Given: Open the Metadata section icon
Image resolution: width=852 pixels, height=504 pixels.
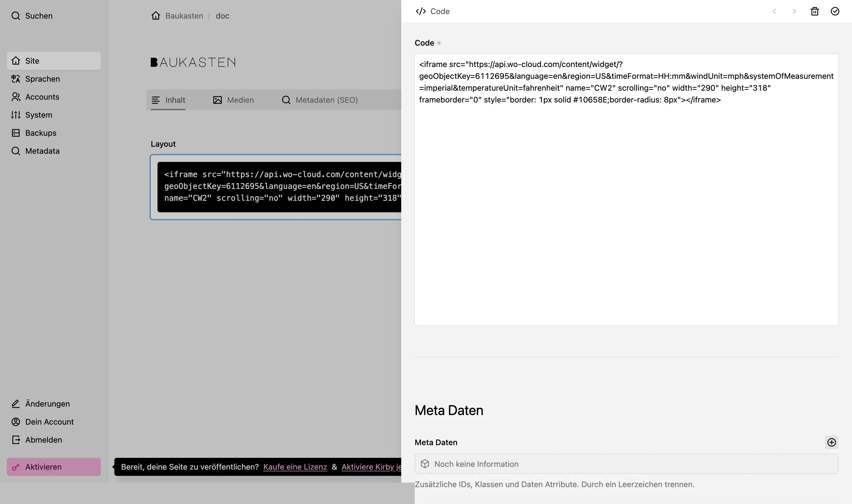Looking at the screenshot, I should (15, 151).
